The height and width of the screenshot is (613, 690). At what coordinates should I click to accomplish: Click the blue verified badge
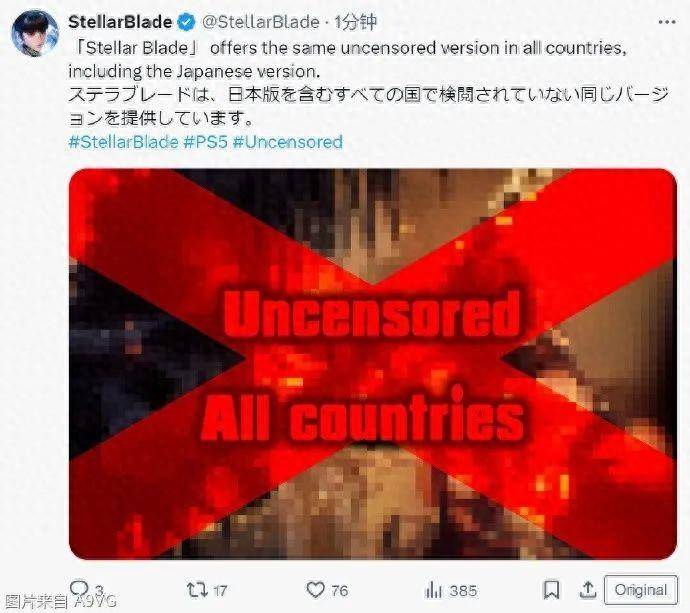tap(186, 22)
